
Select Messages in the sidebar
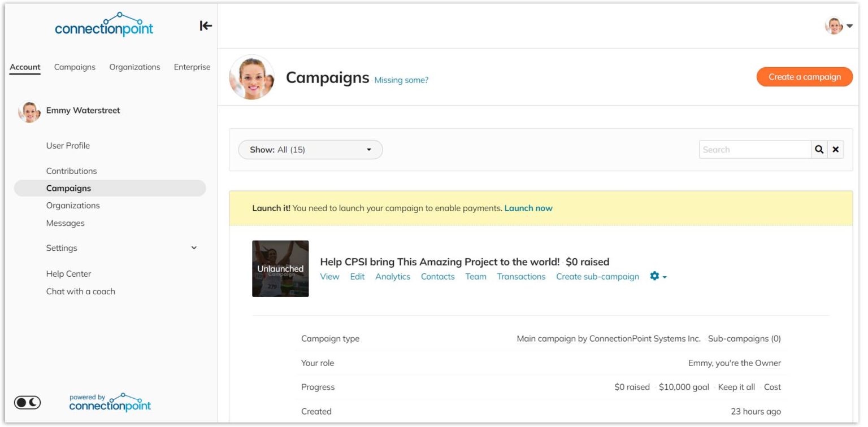click(x=66, y=223)
